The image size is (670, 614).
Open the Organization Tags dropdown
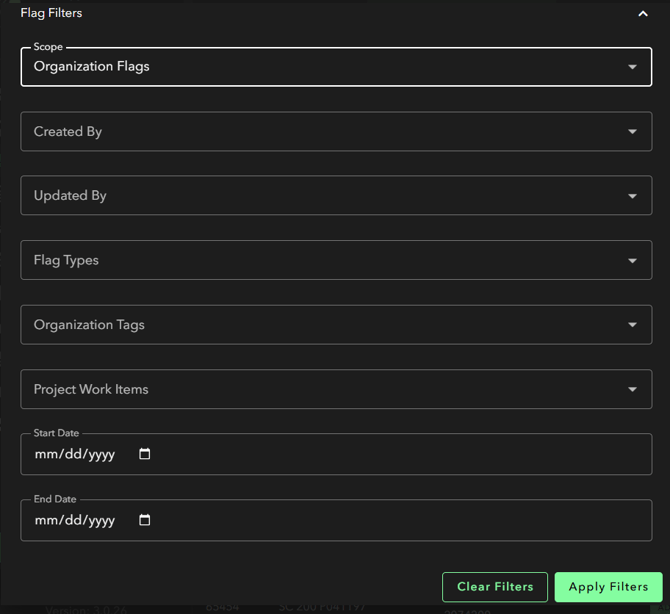click(x=320, y=325)
